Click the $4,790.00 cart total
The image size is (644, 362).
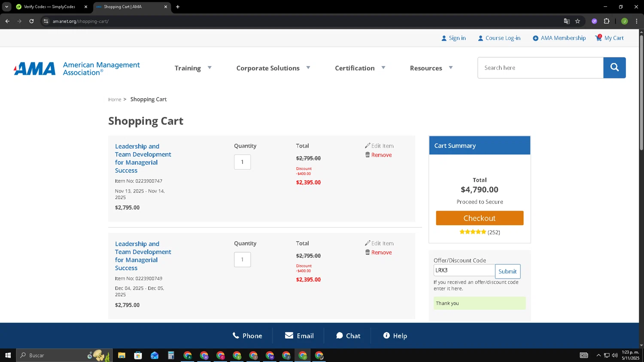[480, 190]
